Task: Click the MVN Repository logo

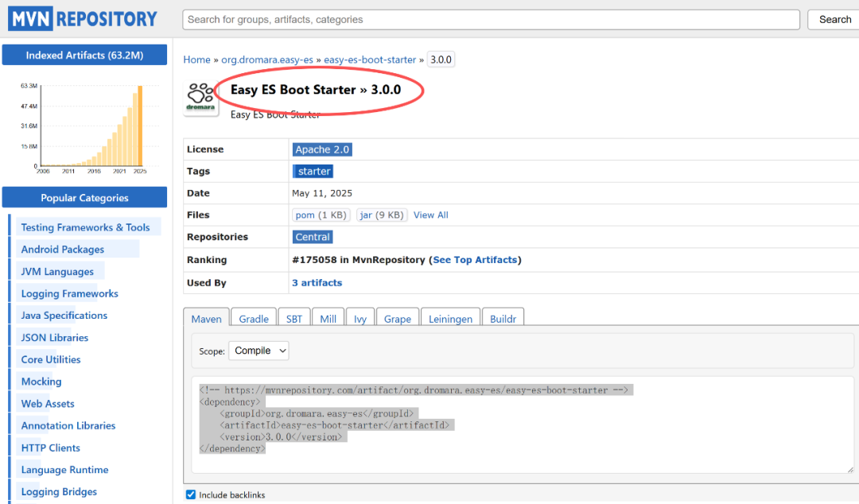Action: pyautogui.click(x=83, y=18)
